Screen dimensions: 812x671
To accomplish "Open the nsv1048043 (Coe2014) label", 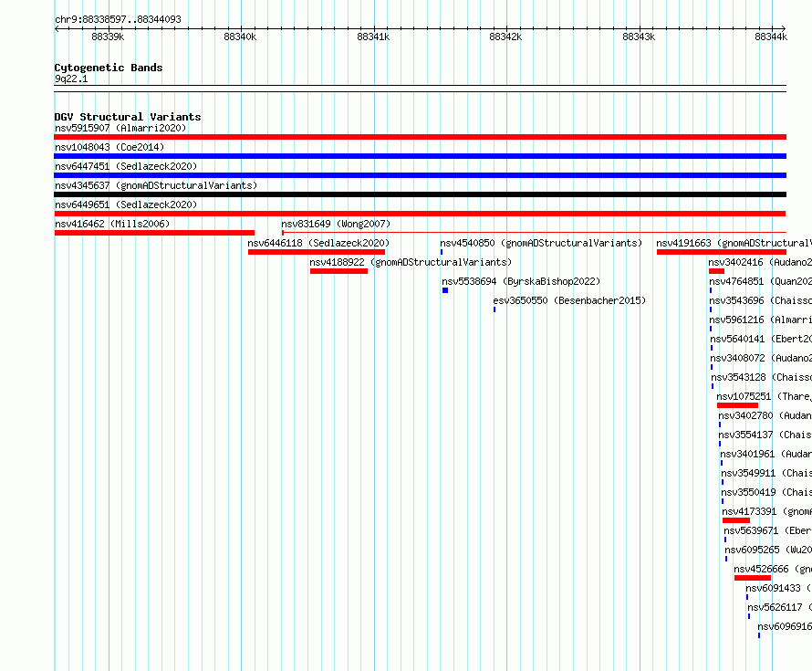I will (x=109, y=147).
